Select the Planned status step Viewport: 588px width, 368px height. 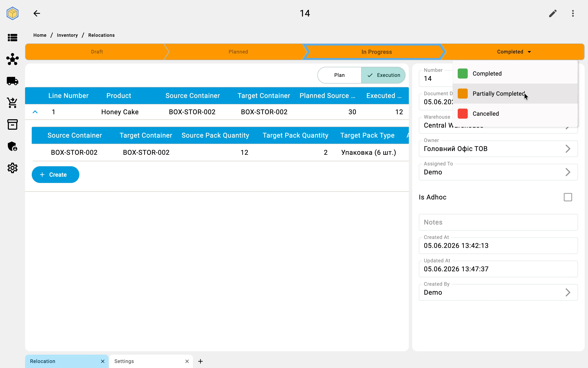pos(238,52)
